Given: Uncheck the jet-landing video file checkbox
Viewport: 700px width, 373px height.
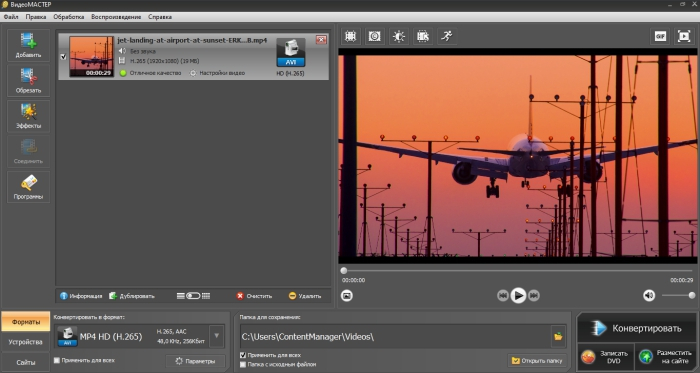Looking at the screenshot, I should click(63, 57).
